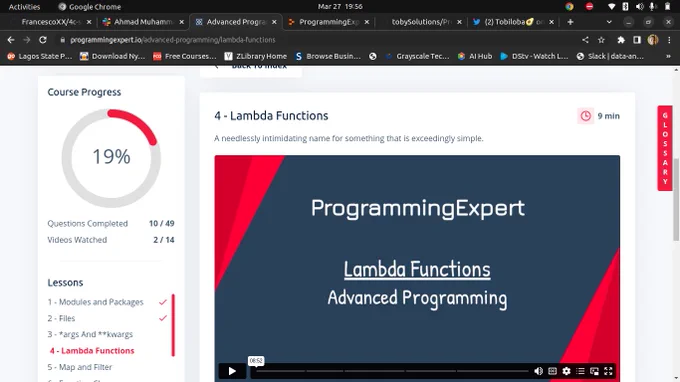Open the Glossary side tab
Viewport: 680px width, 382px height.
pyautogui.click(x=665, y=148)
